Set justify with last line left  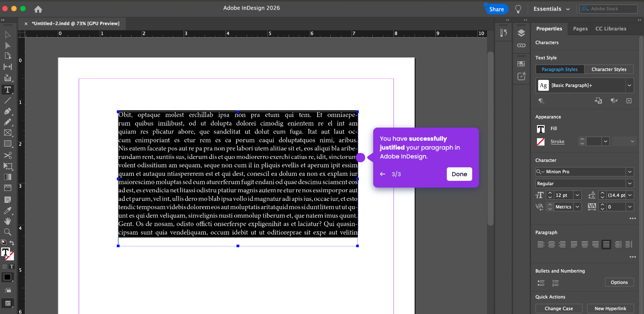tap(574, 244)
